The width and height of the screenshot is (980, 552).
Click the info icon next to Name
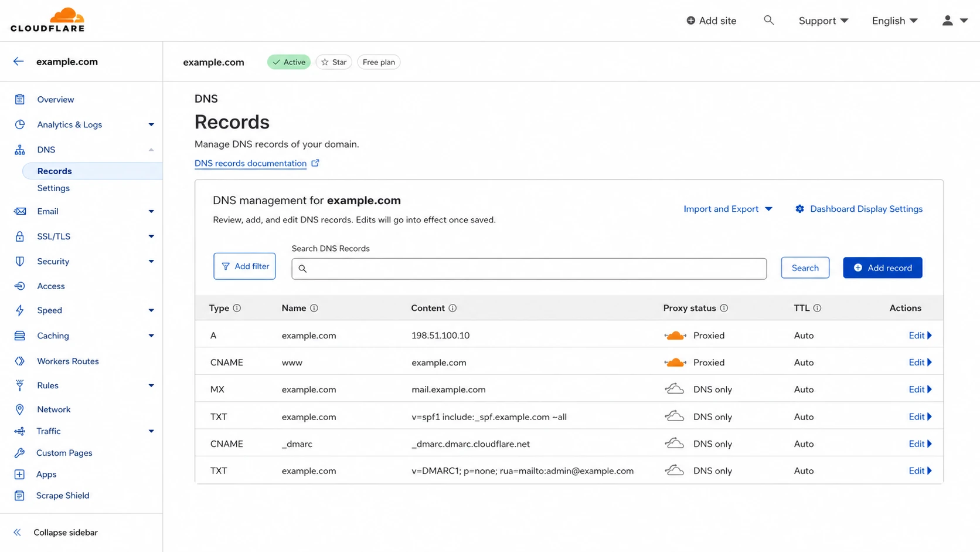[x=314, y=308]
